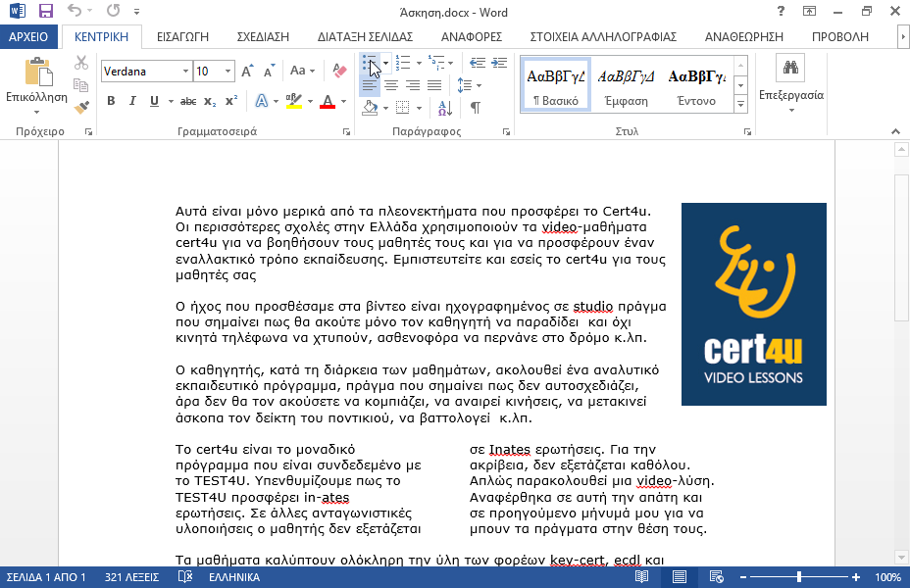The width and height of the screenshot is (910, 588).
Task: Sort text with the A-Z sort icon
Action: point(445,107)
